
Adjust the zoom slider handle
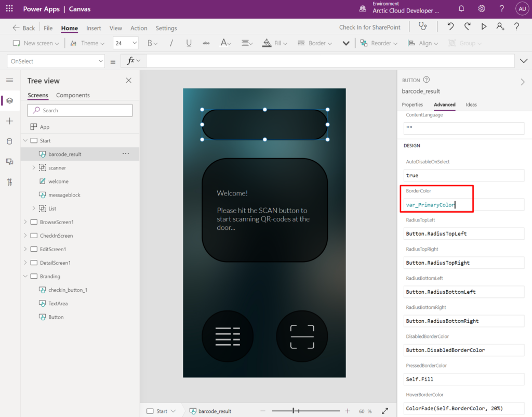(x=294, y=411)
